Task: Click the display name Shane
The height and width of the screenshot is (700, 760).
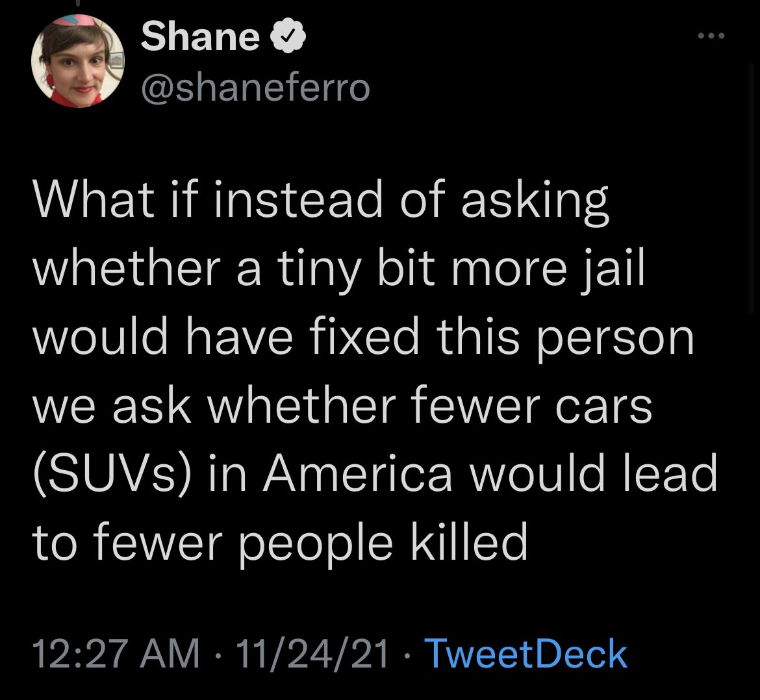Action: point(200,36)
